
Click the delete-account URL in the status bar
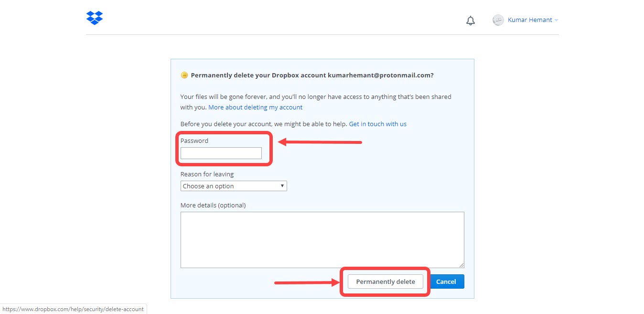[x=73, y=309]
